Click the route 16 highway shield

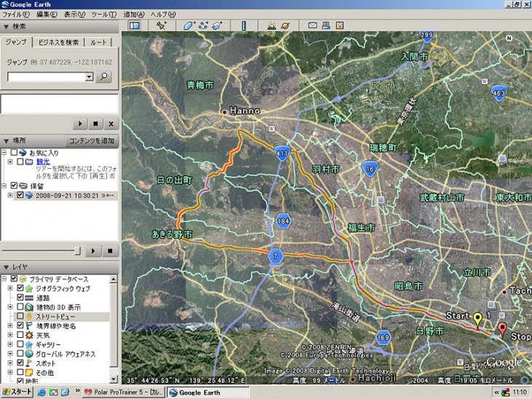pyautogui.click(x=369, y=169)
